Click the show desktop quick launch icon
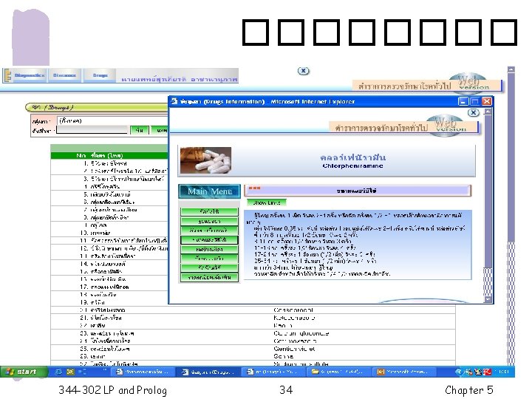532x399 pixels. 83,372
